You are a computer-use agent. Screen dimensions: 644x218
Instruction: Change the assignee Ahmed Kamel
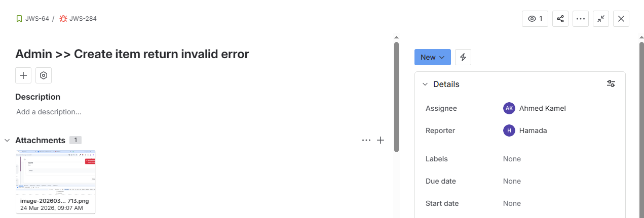coord(542,108)
